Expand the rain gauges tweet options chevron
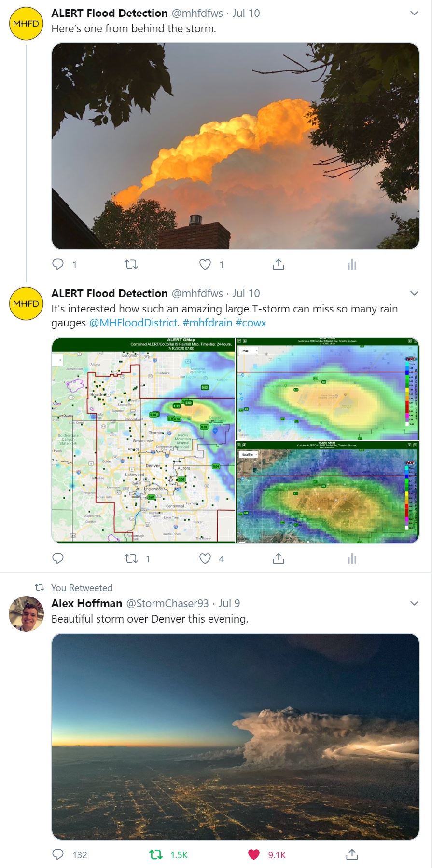 (414, 293)
